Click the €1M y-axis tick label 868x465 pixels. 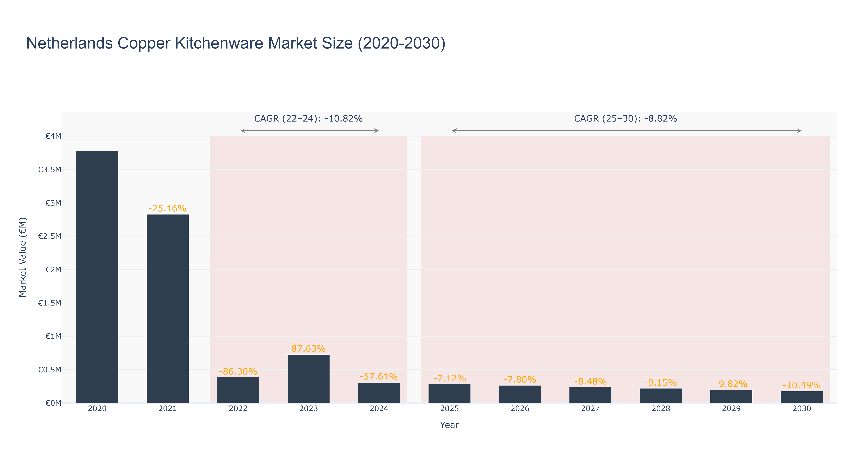tap(53, 336)
